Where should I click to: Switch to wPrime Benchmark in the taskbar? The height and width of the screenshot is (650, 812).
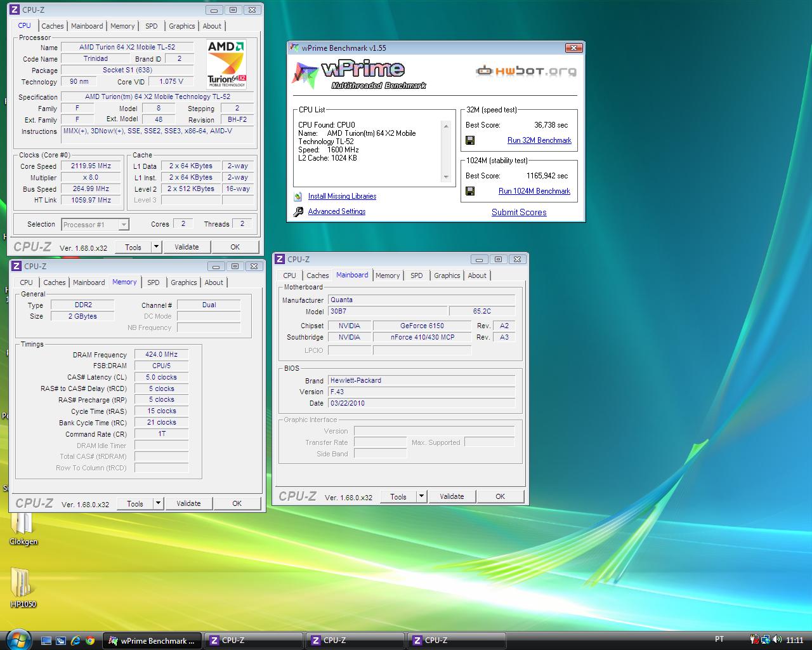coord(152,640)
